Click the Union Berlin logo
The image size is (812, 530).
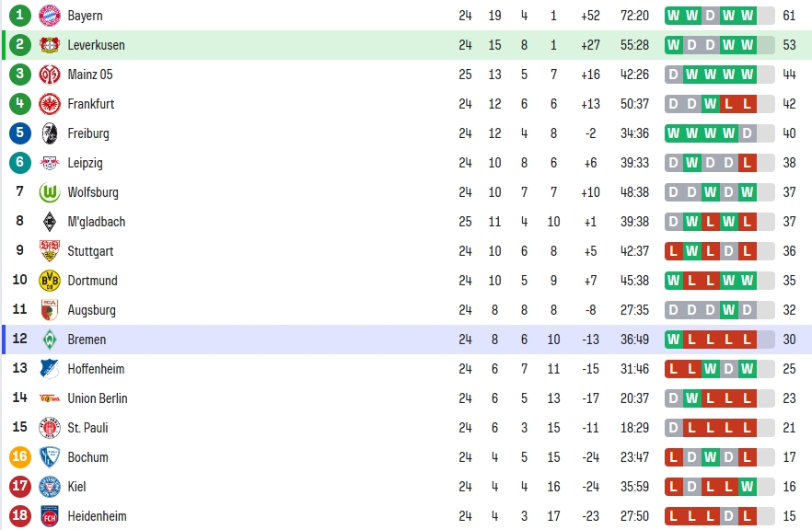point(50,398)
